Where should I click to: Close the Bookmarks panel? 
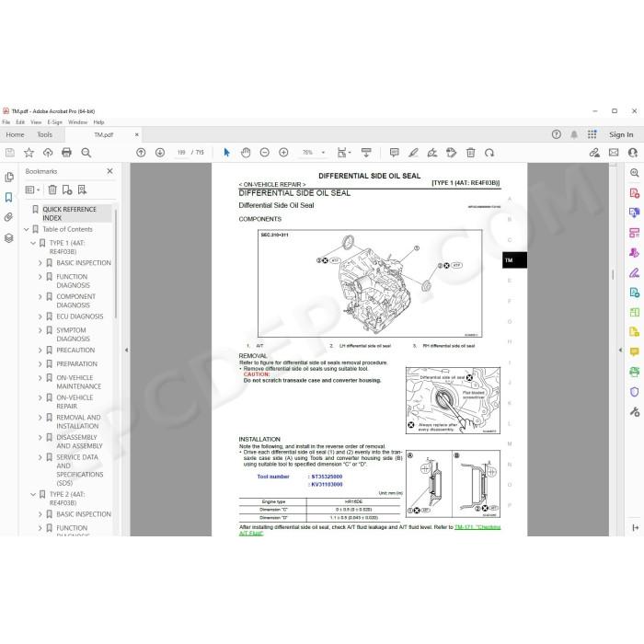point(109,171)
